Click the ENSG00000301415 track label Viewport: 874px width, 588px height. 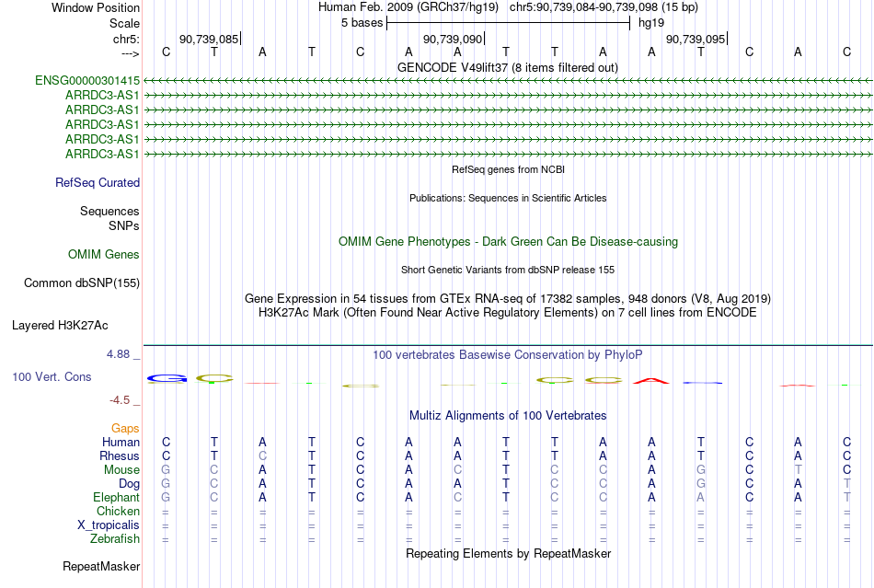click(x=87, y=80)
